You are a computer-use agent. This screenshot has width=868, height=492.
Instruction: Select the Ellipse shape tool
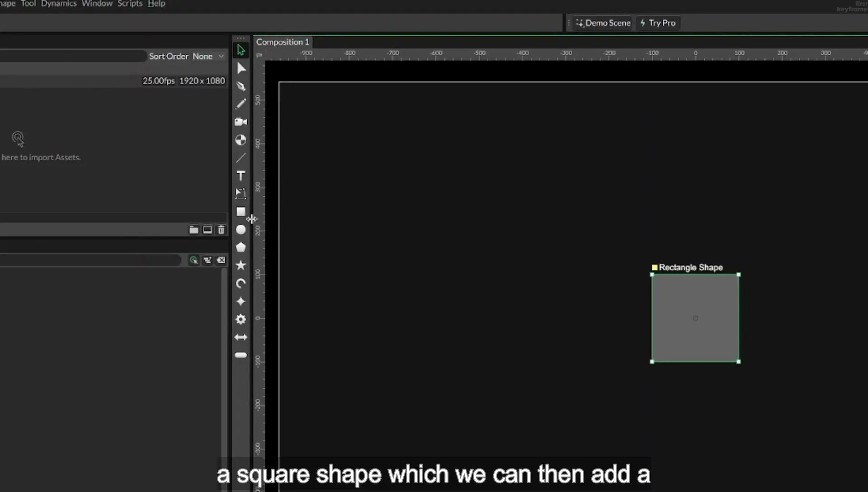[241, 230]
